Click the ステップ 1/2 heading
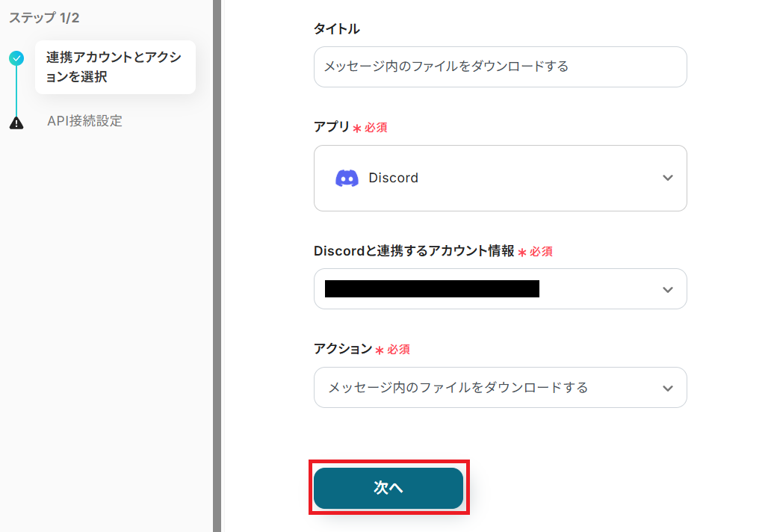771x532 pixels. click(44, 18)
